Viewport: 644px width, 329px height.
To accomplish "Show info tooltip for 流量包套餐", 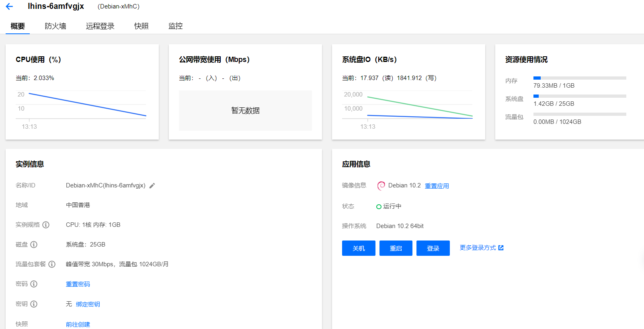I will [x=52, y=264].
